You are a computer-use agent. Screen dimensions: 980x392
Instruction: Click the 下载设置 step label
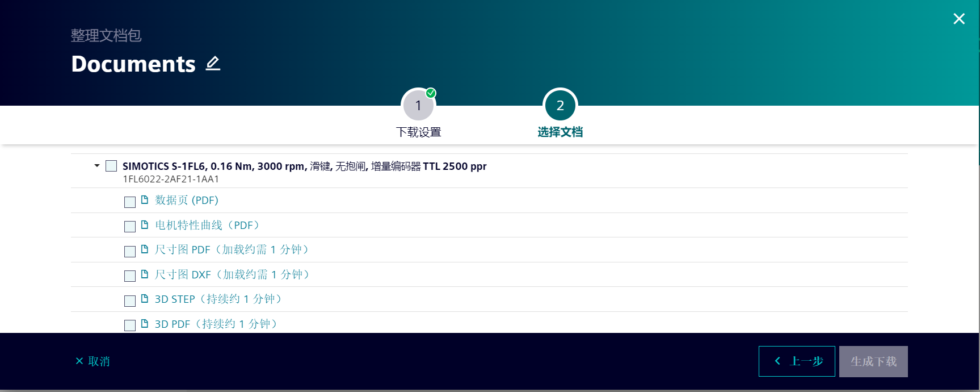click(419, 132)
